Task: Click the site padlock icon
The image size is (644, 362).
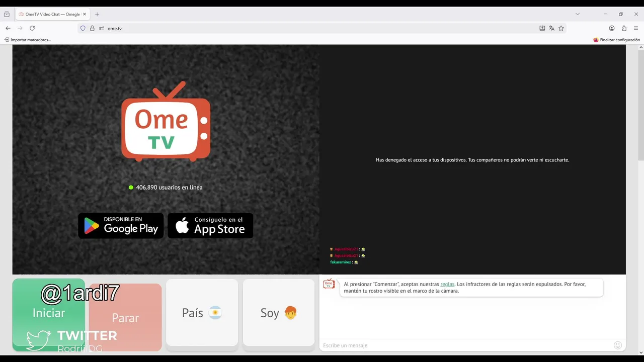Action: coord(92,28)
